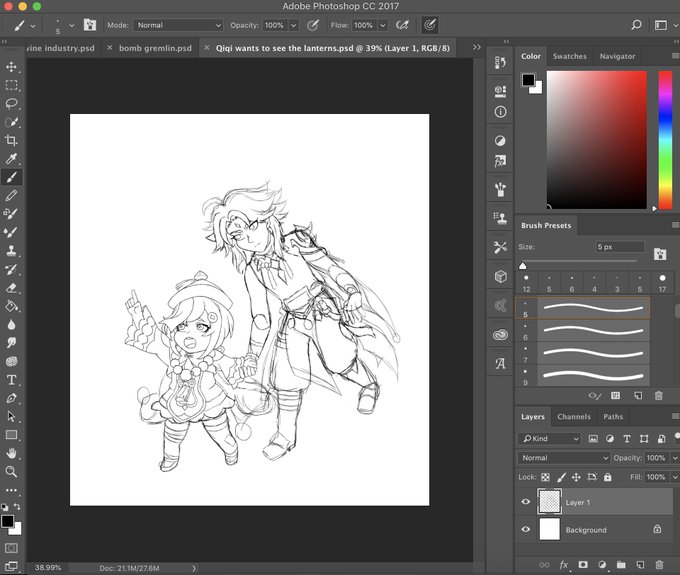Open the brush Opacity dropdown arrow
This screenshot has height=575, width=680.
point(294,25)
